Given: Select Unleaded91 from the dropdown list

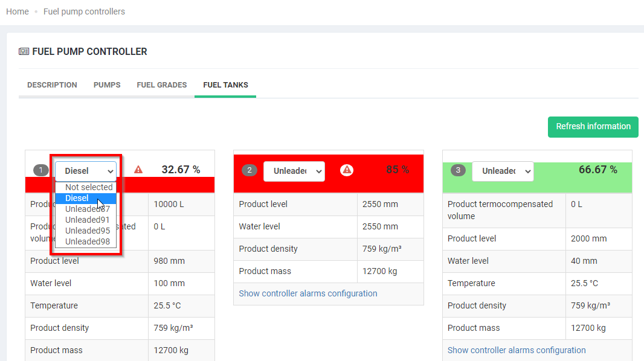Looking at the screenshot, I should point(88,220).
